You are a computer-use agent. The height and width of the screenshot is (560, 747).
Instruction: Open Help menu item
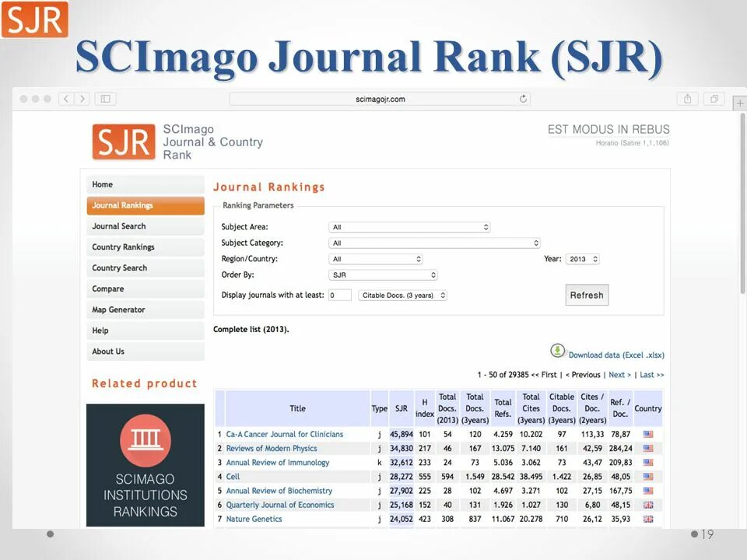[x=146, y=331]
